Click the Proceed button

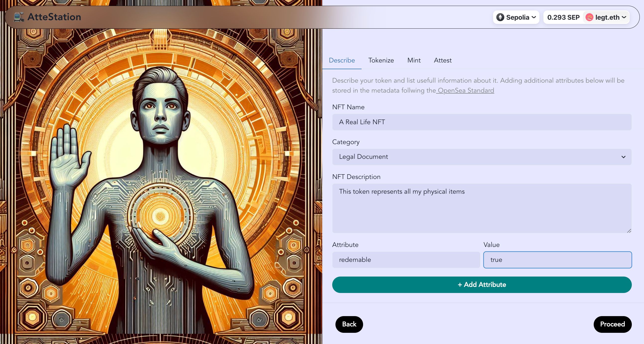tap(612, 324)
